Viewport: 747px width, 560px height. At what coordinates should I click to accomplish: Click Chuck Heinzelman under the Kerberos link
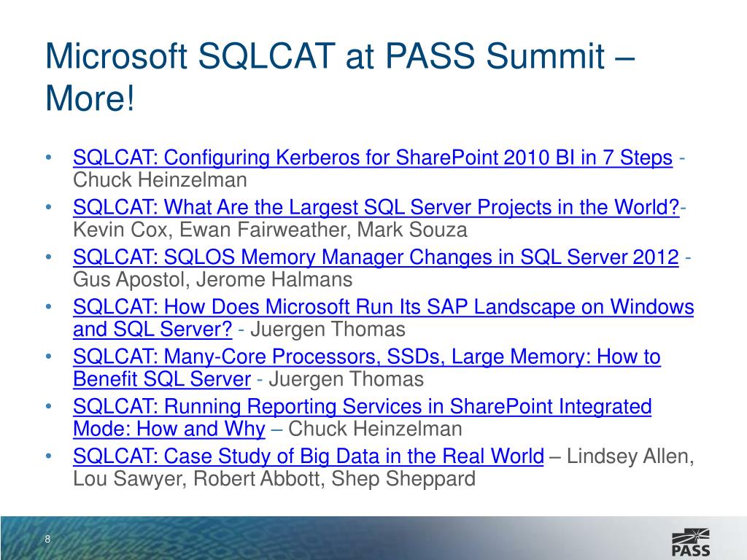(160, 180)
